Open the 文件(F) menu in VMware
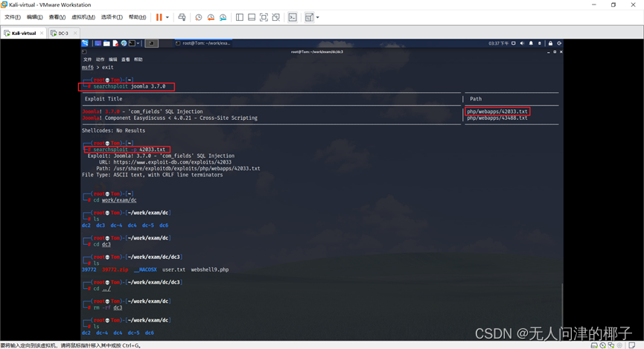Viewport: 644px width, 349px height. 13,17
